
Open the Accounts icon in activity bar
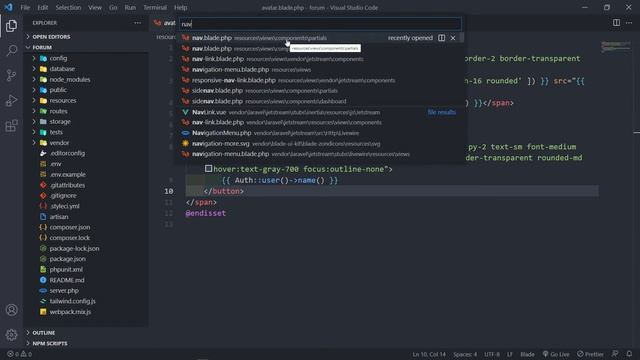11,310
